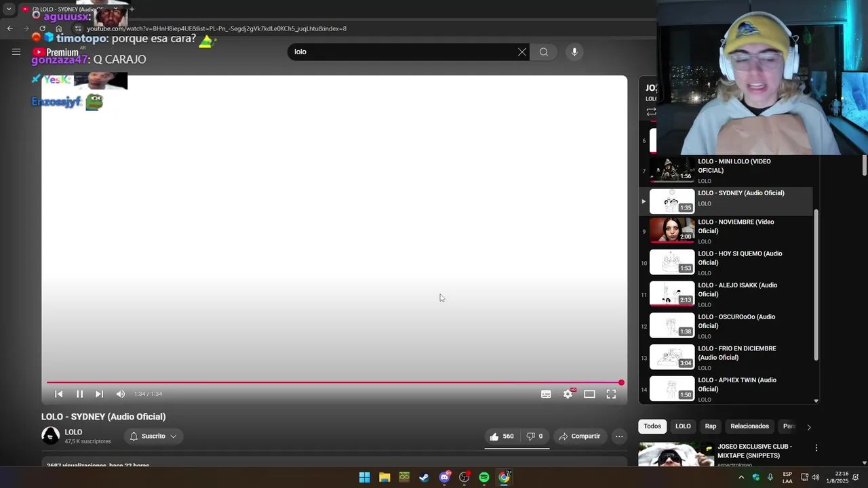Click the progress bar scrubber handle
The image size is (868, 488).
[x=621, y=383]
